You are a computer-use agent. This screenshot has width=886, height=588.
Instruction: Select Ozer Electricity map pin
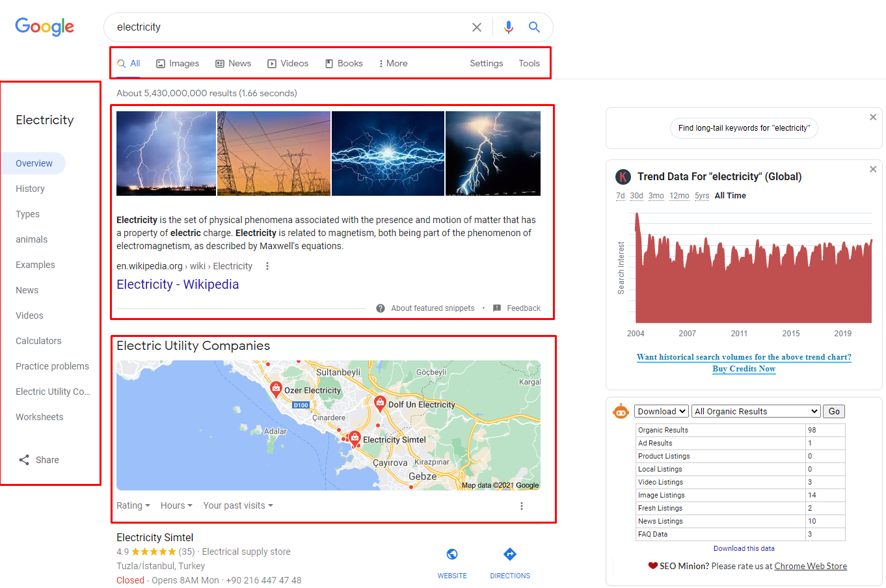tap(276, 389)
